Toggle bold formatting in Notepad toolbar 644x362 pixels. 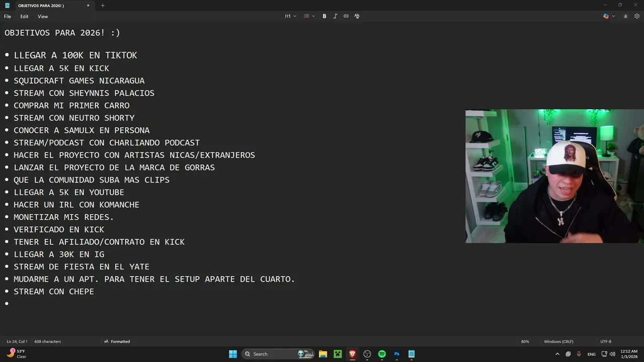click(325, 16)
